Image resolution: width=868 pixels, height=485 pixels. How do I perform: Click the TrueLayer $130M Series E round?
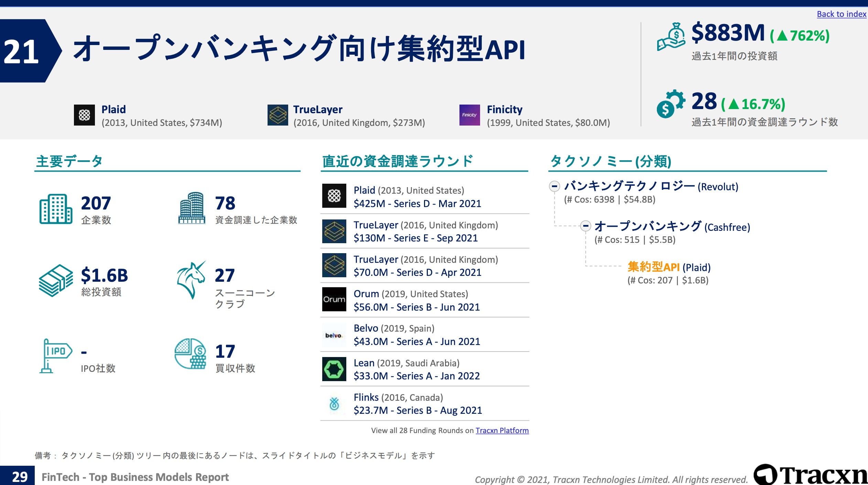point(415,238)
